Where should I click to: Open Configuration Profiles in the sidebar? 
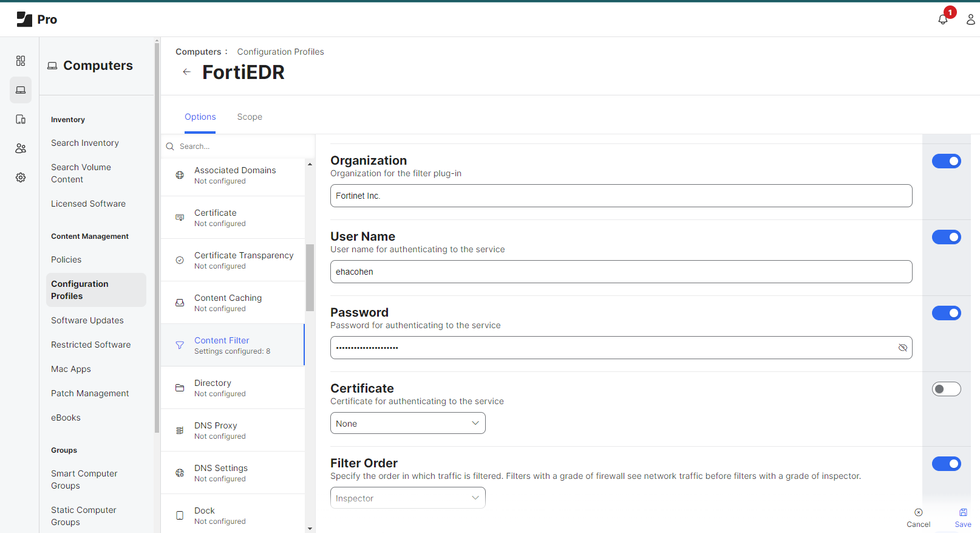(x=96, y=290)
